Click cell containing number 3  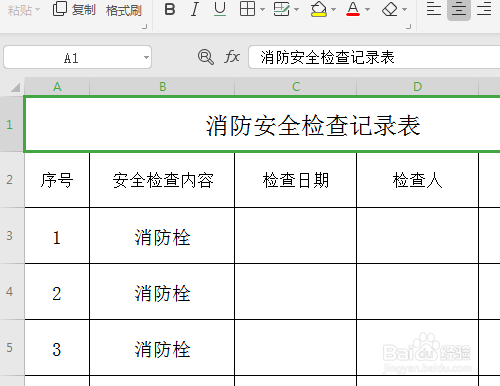[x=57, y=348]
